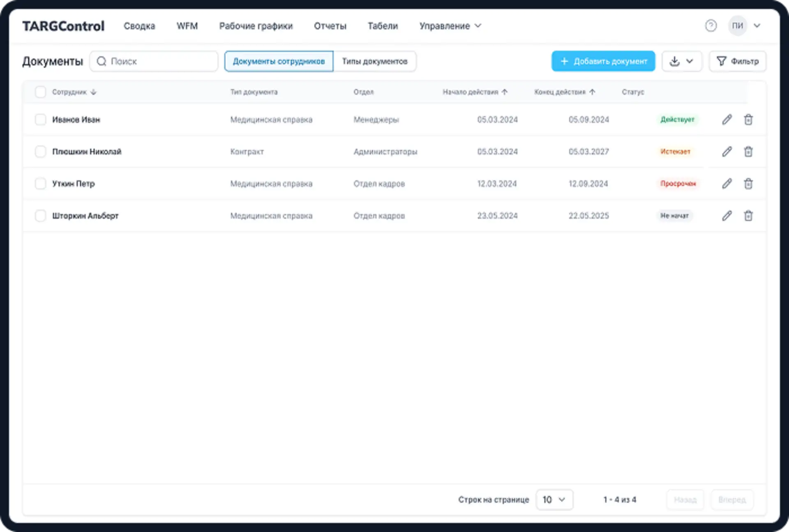Select the Плюшкин Николай row checkbox
The image size is (789, 532).
pyautogui.click(x=40, y=152)
